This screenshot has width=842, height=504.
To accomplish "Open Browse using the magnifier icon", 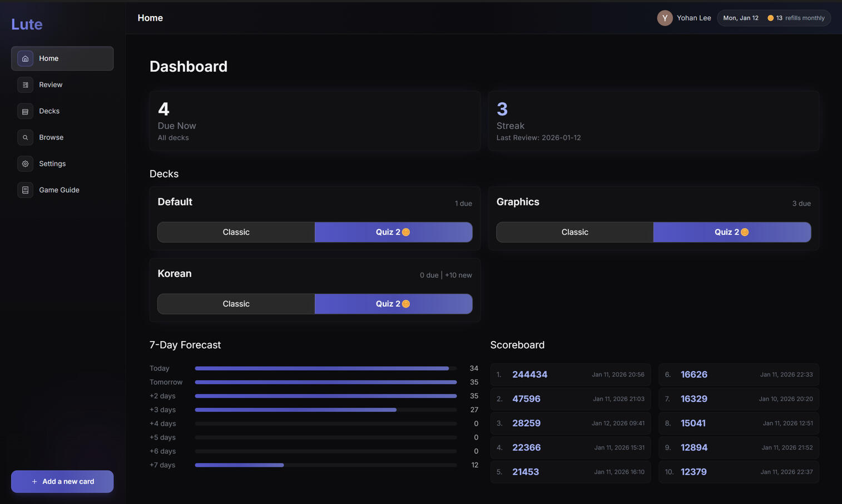I will click(x=25, y=137).
